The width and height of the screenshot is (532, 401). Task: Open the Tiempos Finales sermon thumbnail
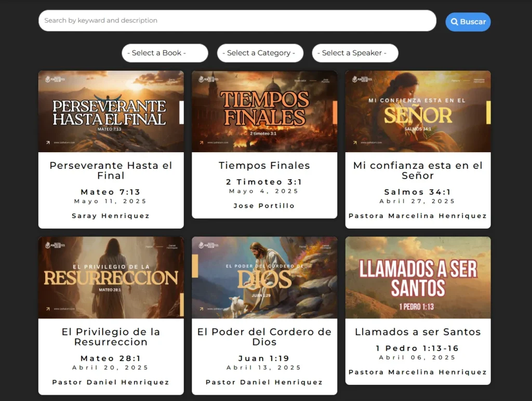coord(264,111)
